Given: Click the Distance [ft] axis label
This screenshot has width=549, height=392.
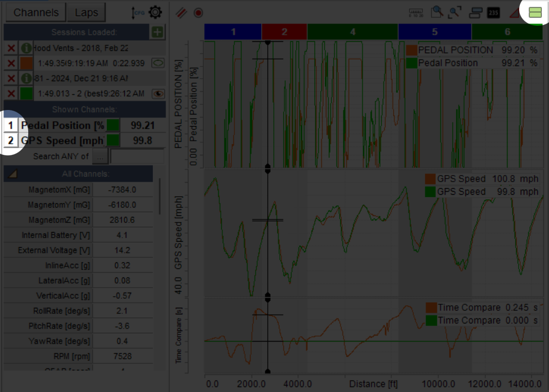Looking at the screenshot, I should (373, 384).
